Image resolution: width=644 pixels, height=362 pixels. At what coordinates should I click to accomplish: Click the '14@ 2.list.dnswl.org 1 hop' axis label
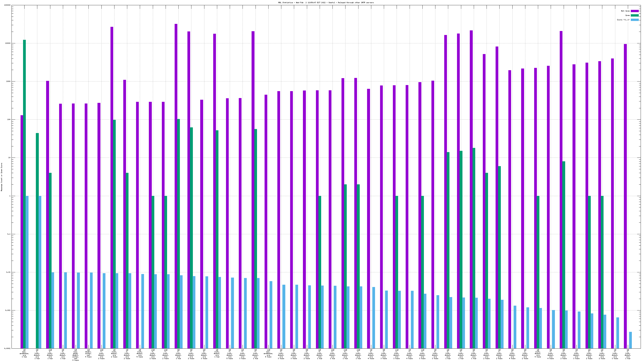pos(50,354)
